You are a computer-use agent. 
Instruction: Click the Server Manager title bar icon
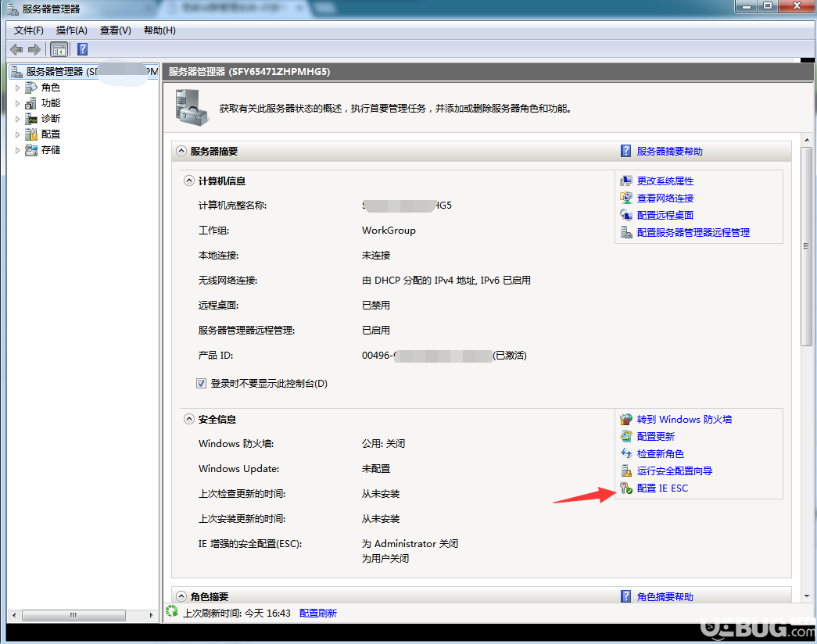coord(12,9)
